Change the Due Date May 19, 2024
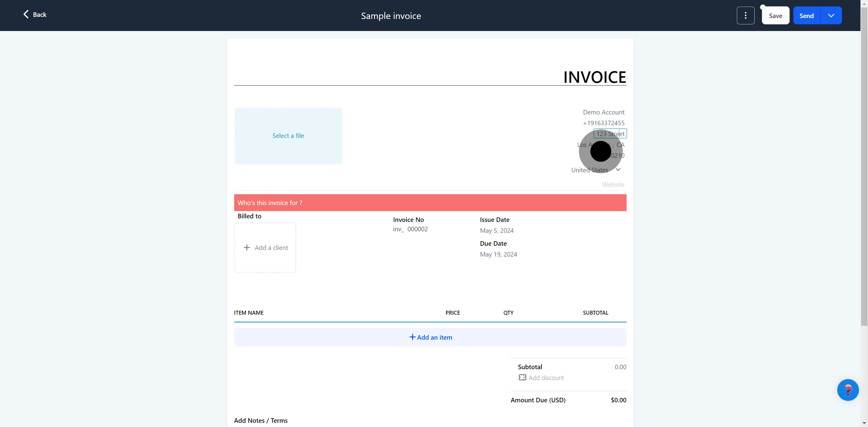 pyautogui.click(x=498, y=254)
